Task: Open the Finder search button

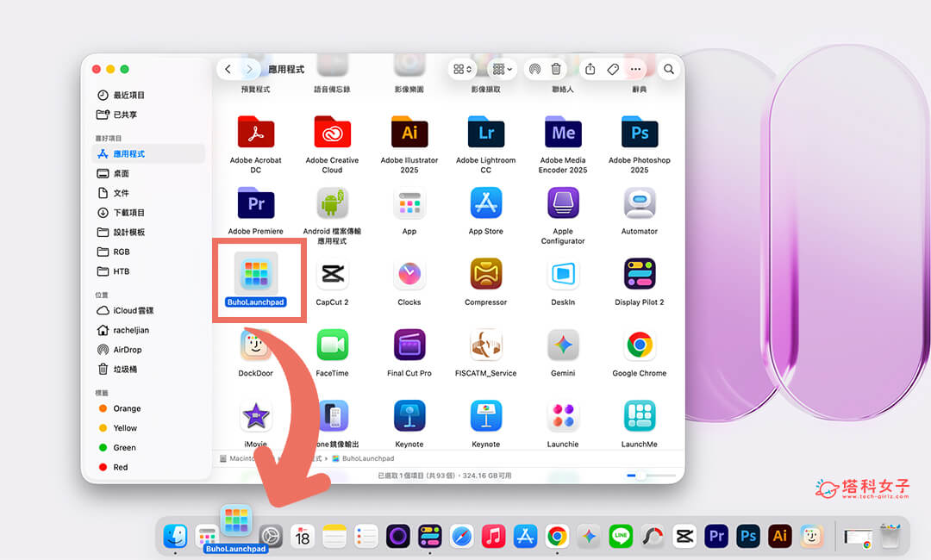Action: (x=669, y=70)
